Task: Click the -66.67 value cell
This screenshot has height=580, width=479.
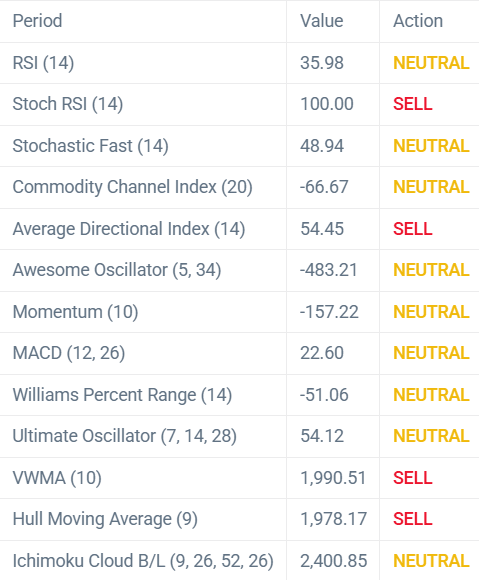Action: (324, 187)
